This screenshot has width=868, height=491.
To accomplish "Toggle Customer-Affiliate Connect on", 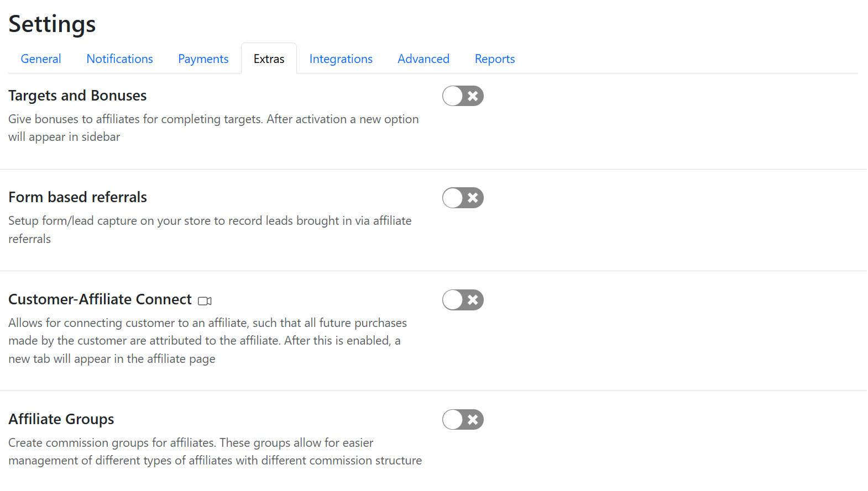I will point(463,300).
